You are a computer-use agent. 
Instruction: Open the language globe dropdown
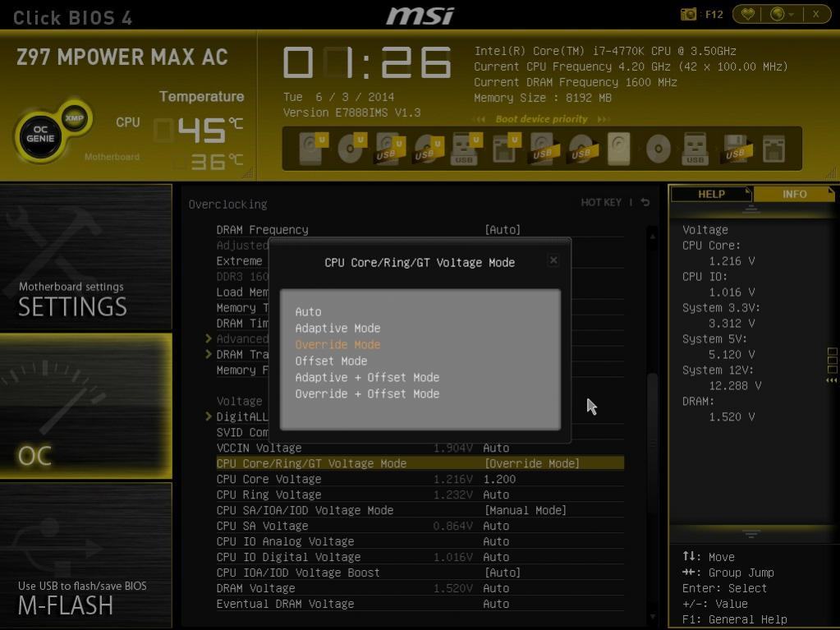tap(782, 15)
